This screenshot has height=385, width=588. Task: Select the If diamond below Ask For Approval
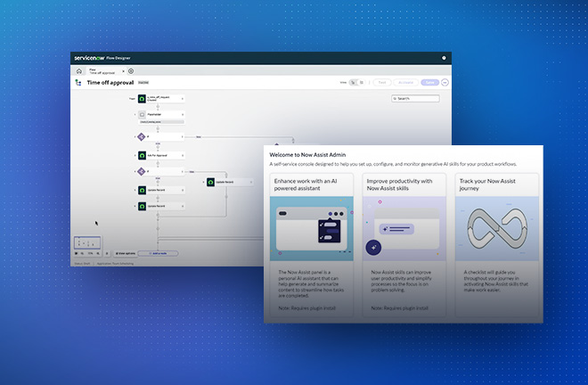coord(142,171)
